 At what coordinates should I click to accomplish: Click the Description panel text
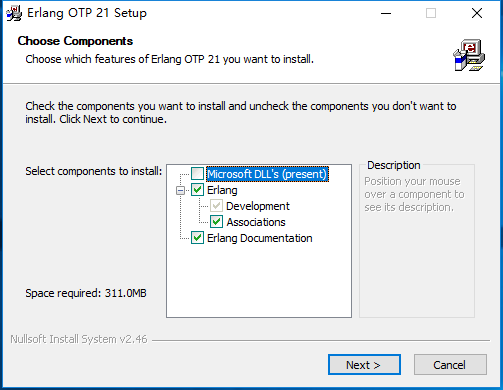(x=414, y=194)
